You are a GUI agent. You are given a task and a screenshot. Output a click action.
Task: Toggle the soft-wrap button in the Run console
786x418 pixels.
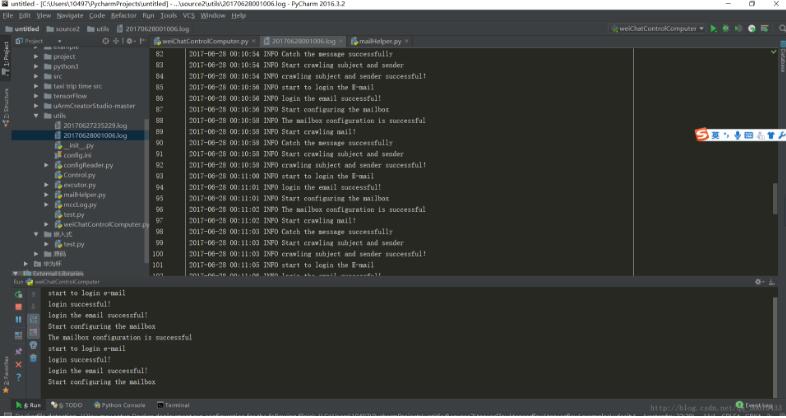point(34,319)
